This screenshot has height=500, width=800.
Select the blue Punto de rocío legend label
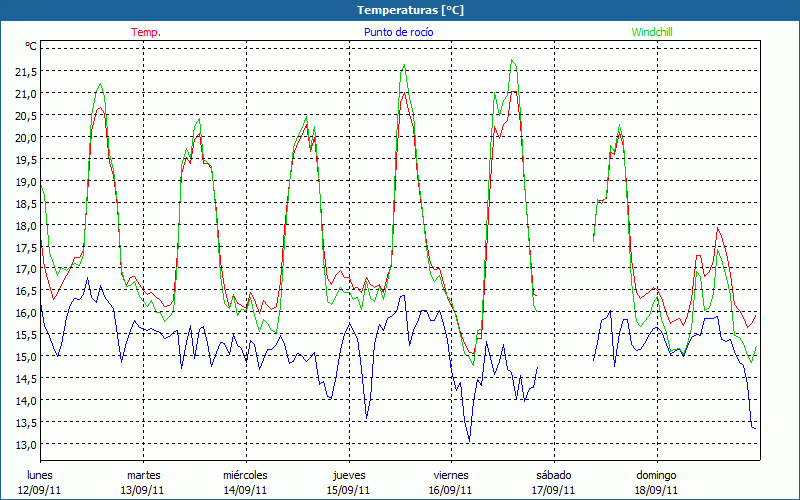[399, 32]
